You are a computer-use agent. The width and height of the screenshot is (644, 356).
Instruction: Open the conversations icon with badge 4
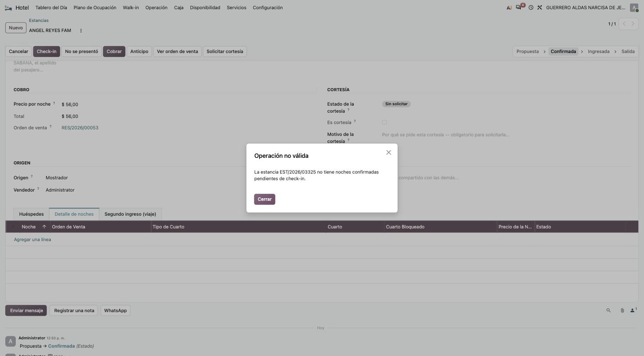point(519,7)
